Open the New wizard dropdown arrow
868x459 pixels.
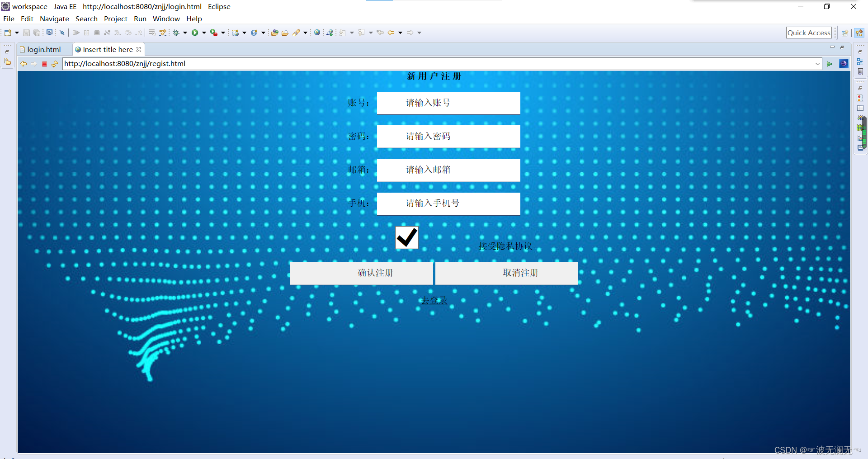(x=17, y=33)
